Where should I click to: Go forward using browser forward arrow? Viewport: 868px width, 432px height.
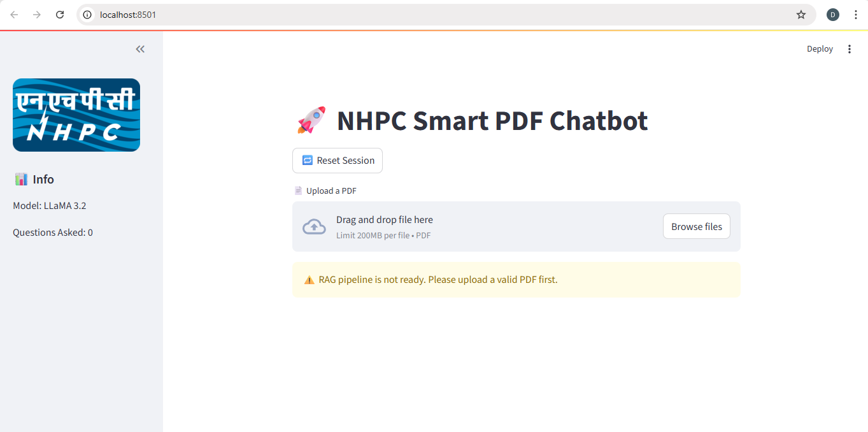37,15
